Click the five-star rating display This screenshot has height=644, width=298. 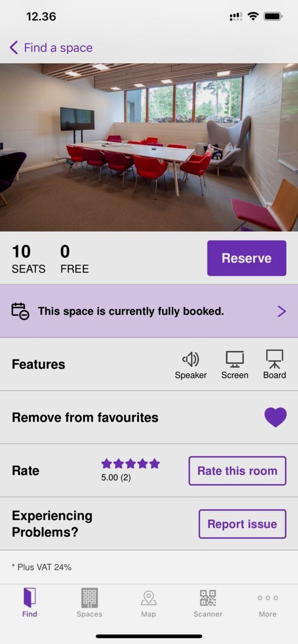point(130,464)
